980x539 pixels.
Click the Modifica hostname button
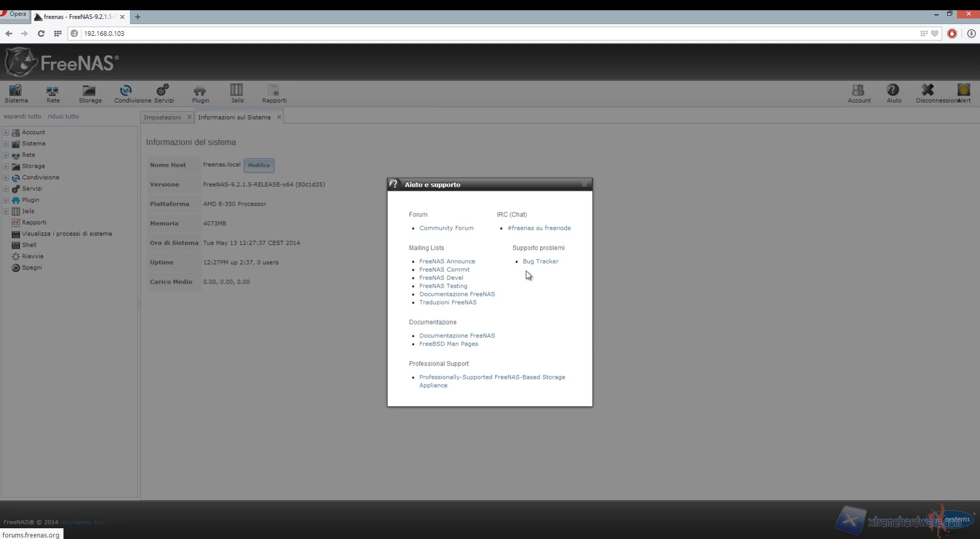pos(259,165)
